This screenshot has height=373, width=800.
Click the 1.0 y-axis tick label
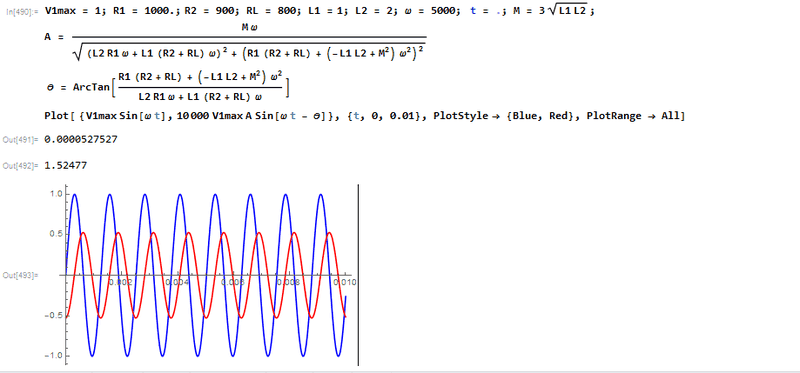click(57, 194)
